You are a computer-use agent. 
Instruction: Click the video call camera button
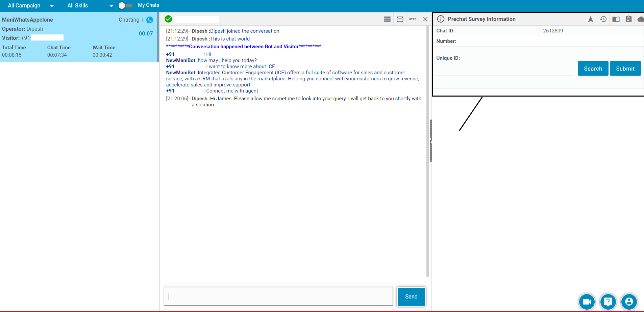coord(587,302)
